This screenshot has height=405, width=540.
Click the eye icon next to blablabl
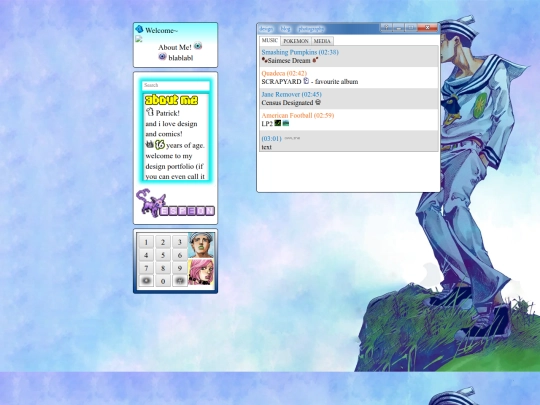pyautogui.click(x=163, y=56)
